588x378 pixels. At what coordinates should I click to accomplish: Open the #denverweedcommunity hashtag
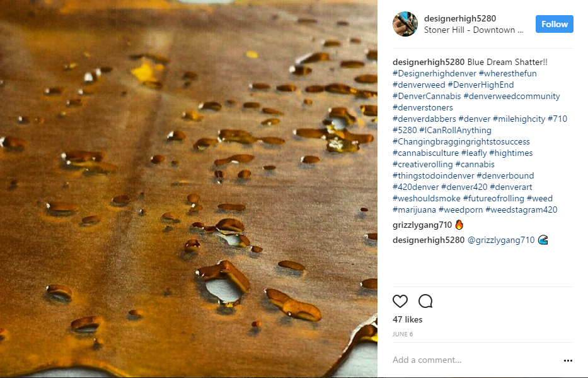coord(512,96)
